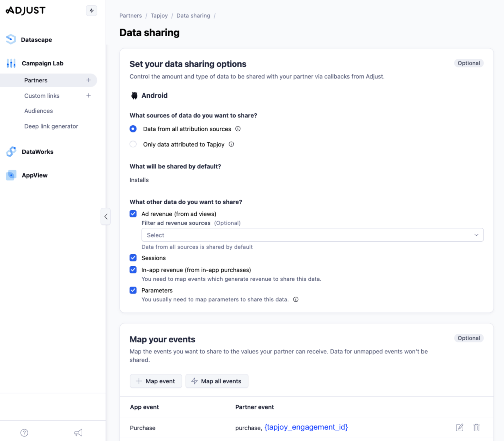This screenshot has width=504, height=441.
Task: Collapse the sidebar using the chevron arrow
Action: click(106, 216)
